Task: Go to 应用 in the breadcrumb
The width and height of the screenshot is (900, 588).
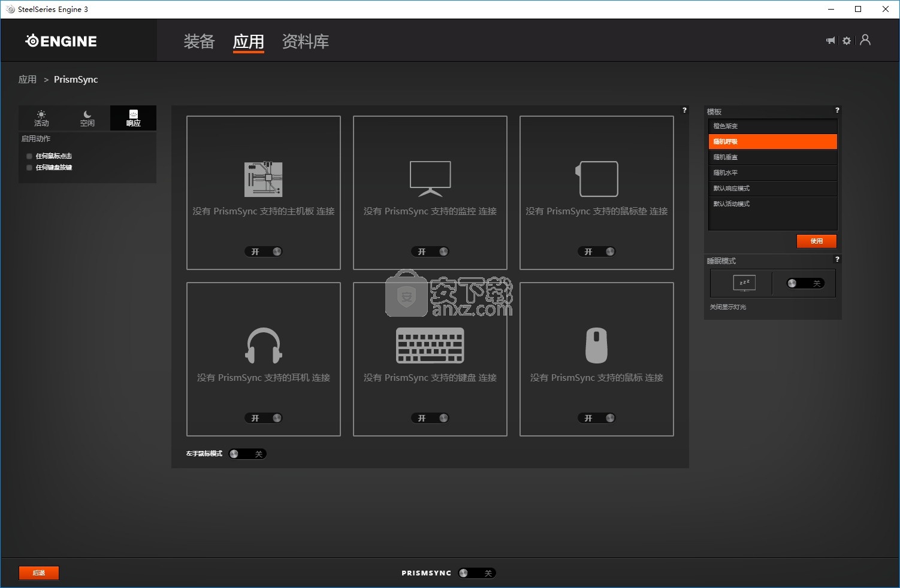Action: (x=28, y=80)
